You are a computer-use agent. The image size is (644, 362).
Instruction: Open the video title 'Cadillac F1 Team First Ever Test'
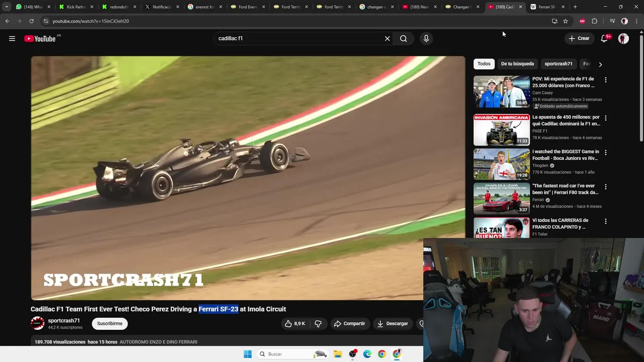click(158, 309)
